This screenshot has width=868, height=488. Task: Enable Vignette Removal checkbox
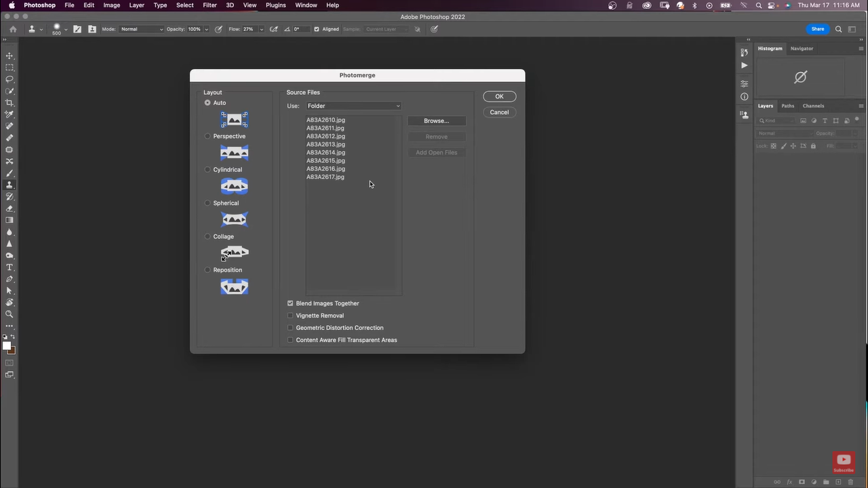[x=290, y=316]
